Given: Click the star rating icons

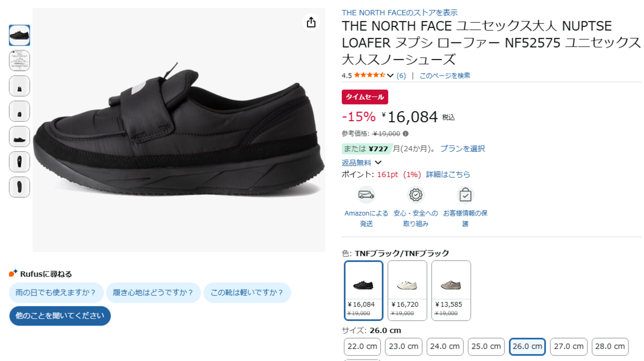Looking at the screenshot, I should 369,76.
